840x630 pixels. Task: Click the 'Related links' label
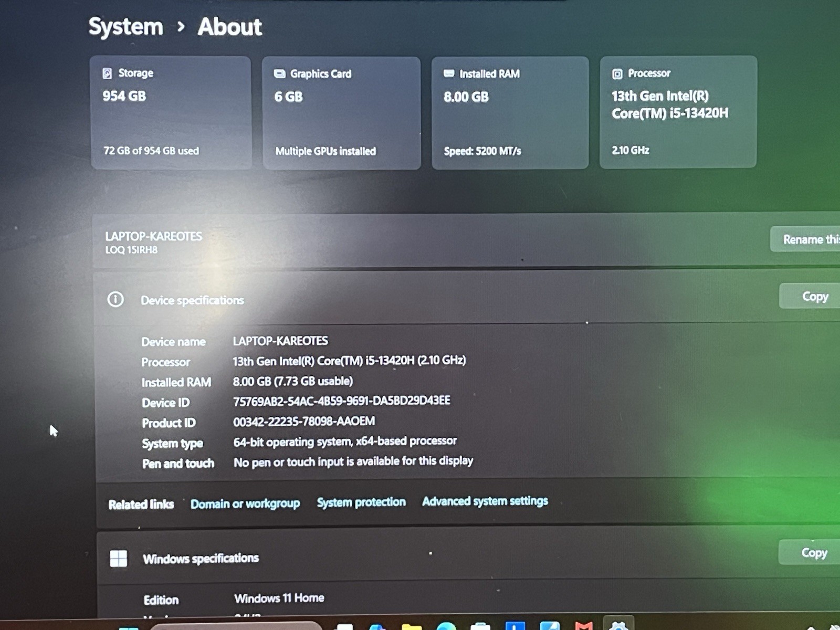pos(141,505)
